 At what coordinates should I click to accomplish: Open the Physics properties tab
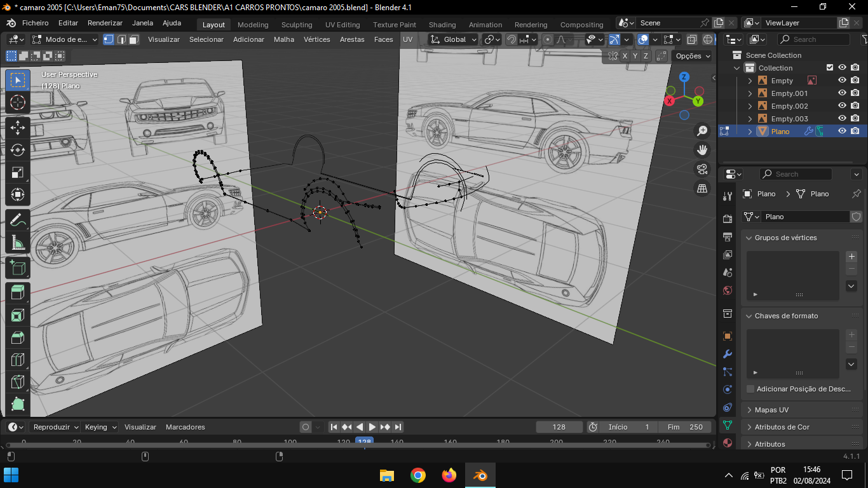tap(728, 390)
